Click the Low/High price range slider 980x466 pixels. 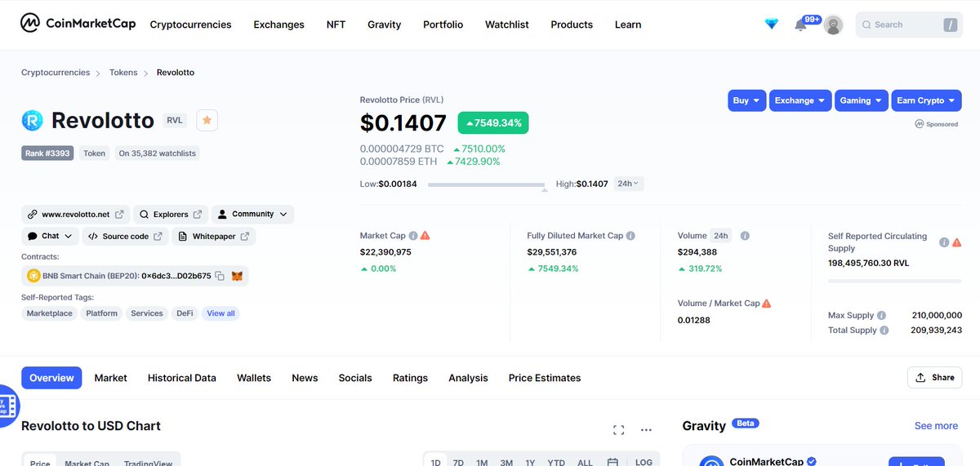487,185
